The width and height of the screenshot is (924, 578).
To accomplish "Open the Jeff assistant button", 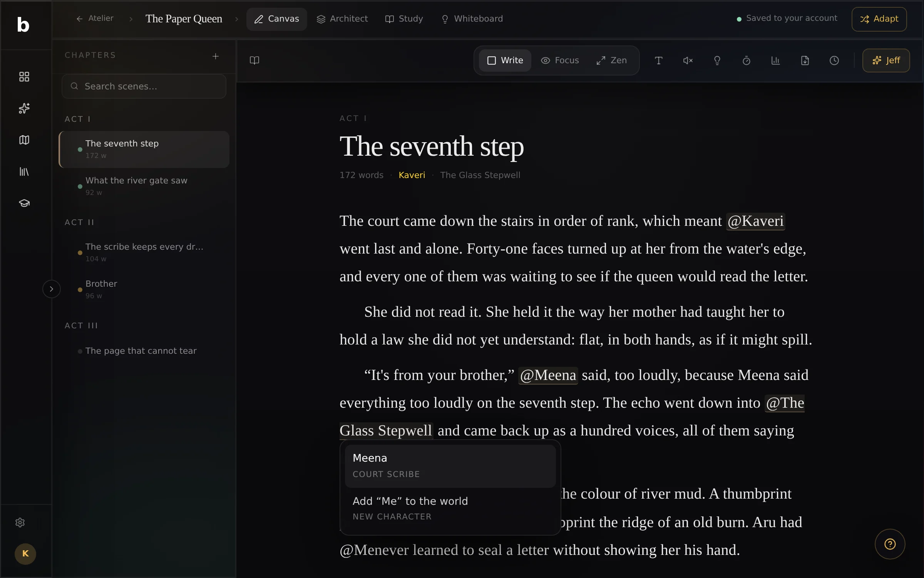I will coord(886,60).
